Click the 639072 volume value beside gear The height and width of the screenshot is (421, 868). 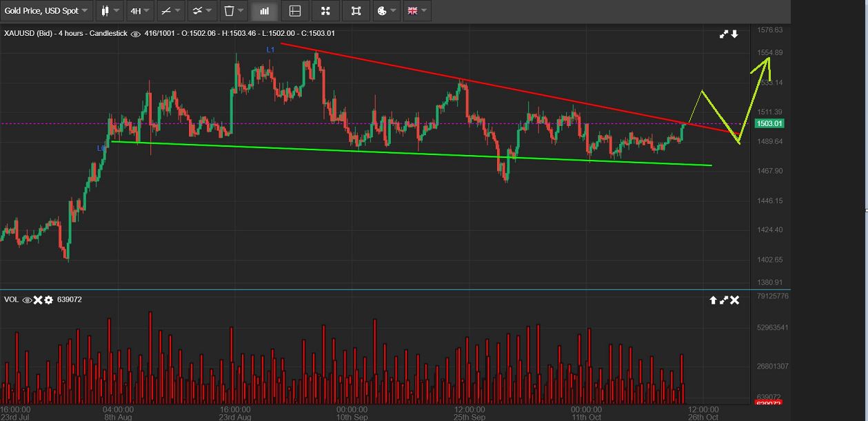[70, 300]
